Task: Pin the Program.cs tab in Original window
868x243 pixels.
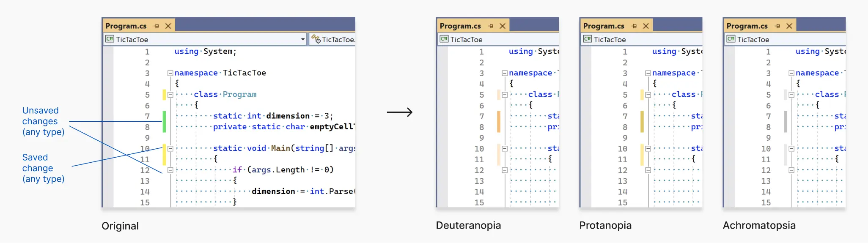Action: [x=157, y=26]
